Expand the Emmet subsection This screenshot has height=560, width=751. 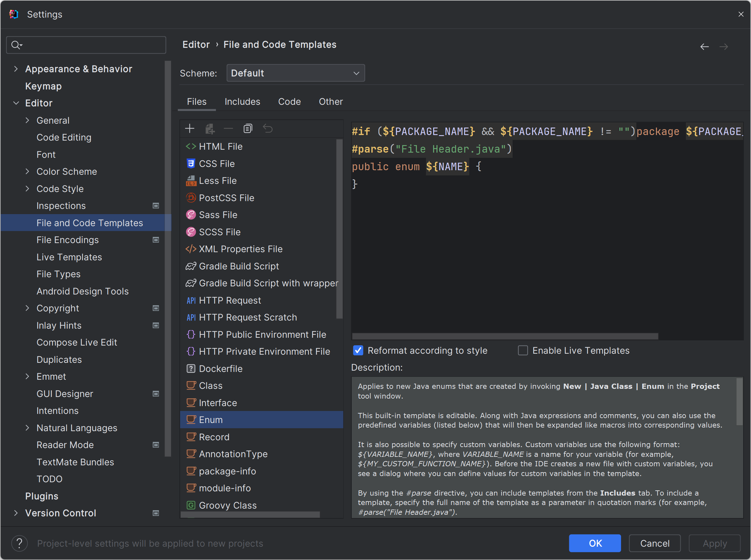[27, 376]
